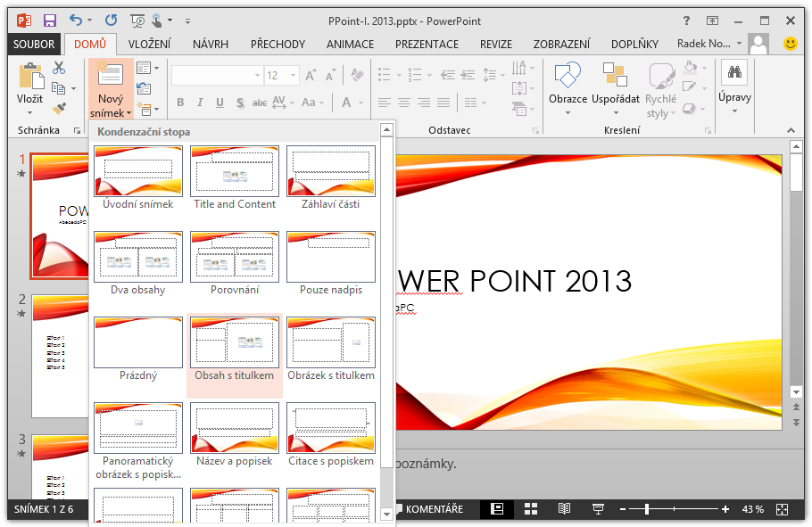Fit slide to current window
This screenshot has height=527, width=812.
(x=782, y=509)
